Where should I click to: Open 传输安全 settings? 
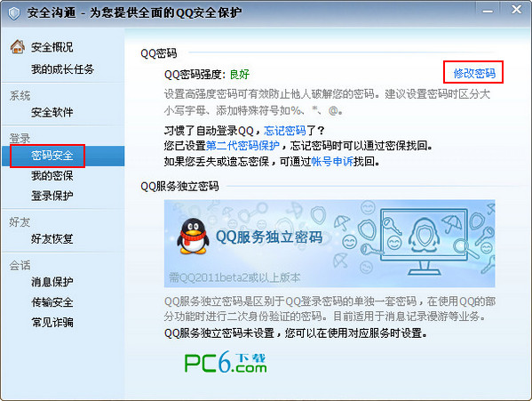pyautogui.click(x=52, y=302)
